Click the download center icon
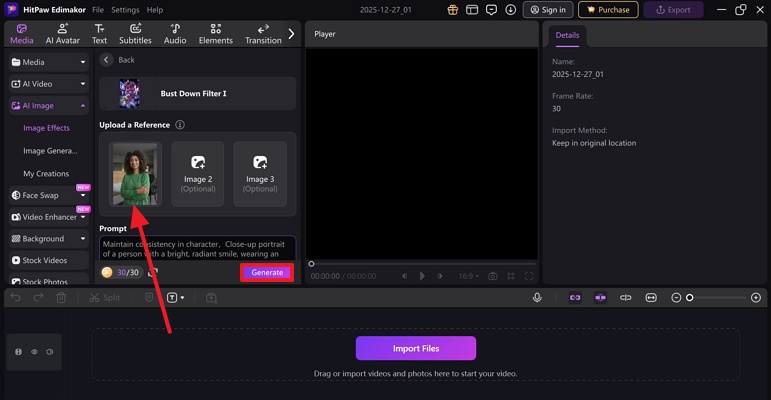This screenshot has width=771, height=400. tap(510, 10)
